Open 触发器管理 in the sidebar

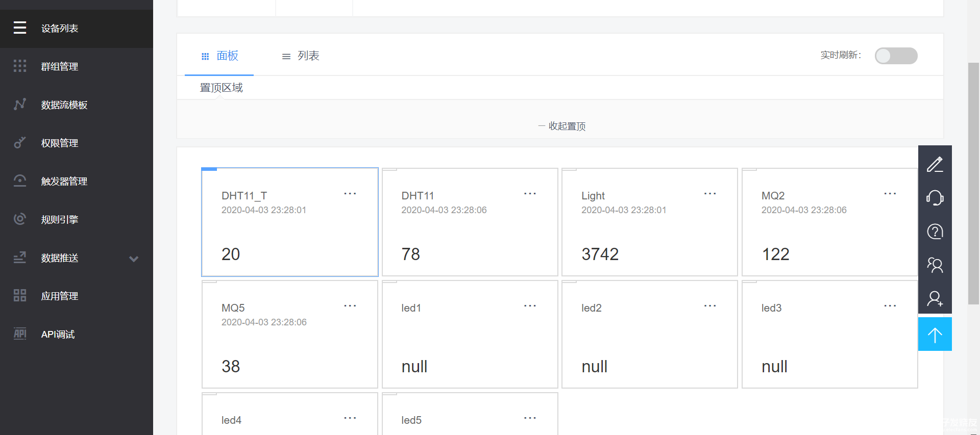77,182
